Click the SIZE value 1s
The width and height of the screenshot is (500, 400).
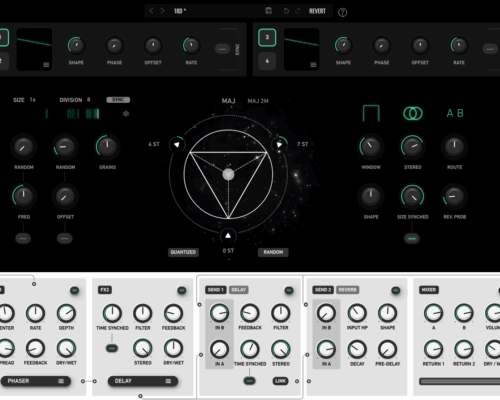(x=32, y=100)
